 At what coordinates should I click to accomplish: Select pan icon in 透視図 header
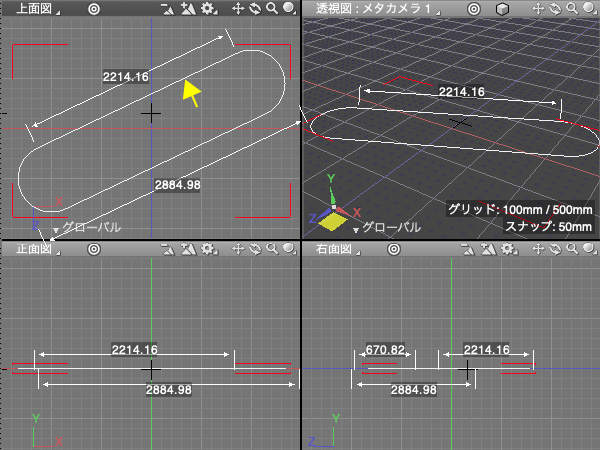[538, 8]
